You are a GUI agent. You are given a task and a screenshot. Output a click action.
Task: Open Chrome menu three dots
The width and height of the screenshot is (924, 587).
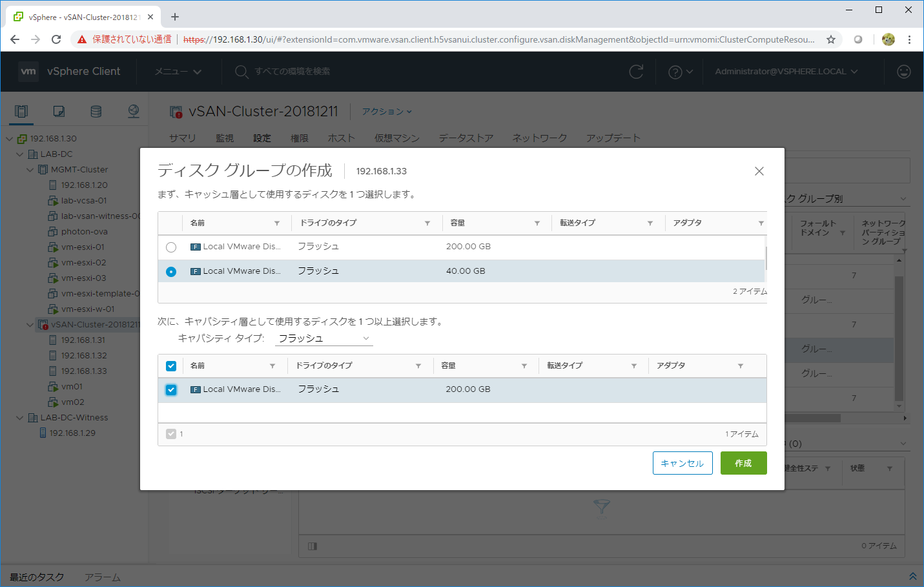point(909,39)
